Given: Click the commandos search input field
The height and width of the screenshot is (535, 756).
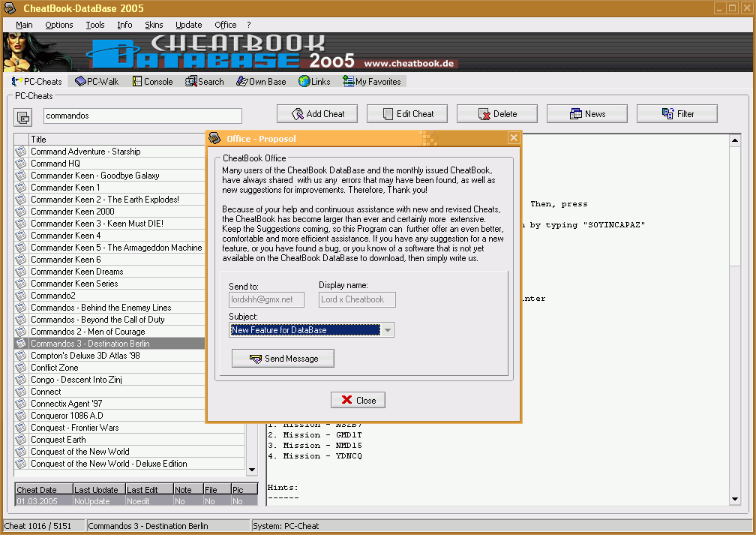Looking at the screenshot, I should [x=142, y=116].
